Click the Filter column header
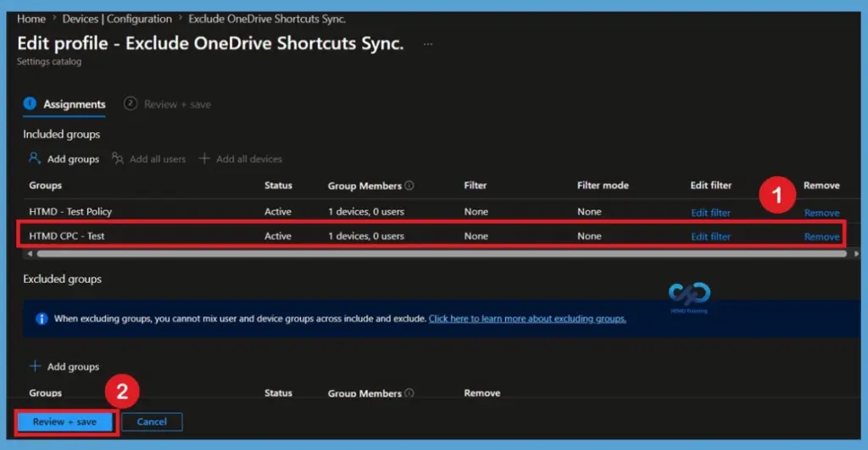Image resolution: width=868 pixels, height=450 pixels. [476, 186]
